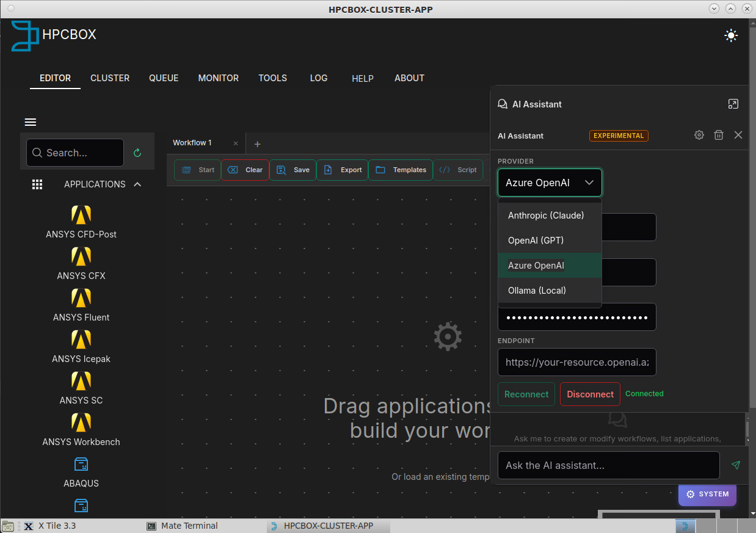Choose Ollama (Local) provider

tap(550, 291)
